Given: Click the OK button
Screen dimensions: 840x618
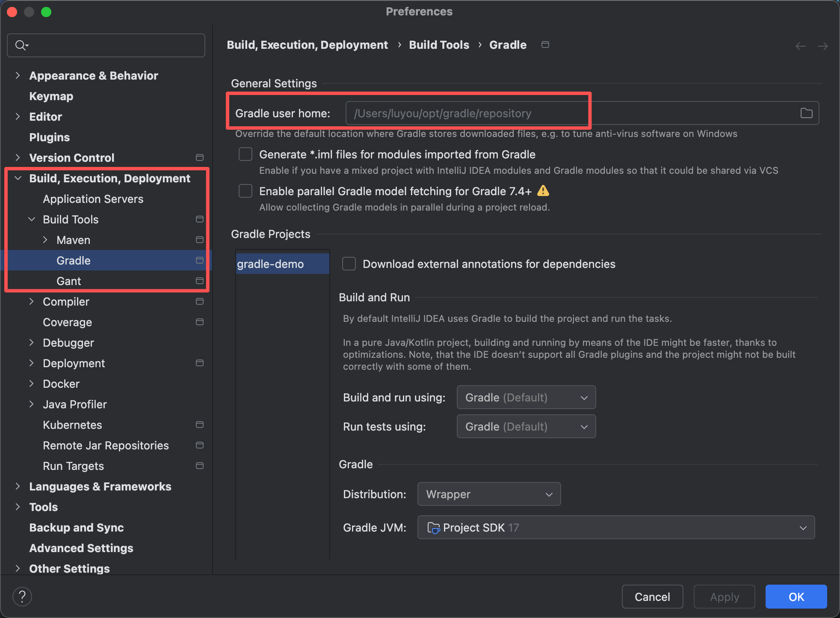Looking at the screenshot, I should point(796,597).
